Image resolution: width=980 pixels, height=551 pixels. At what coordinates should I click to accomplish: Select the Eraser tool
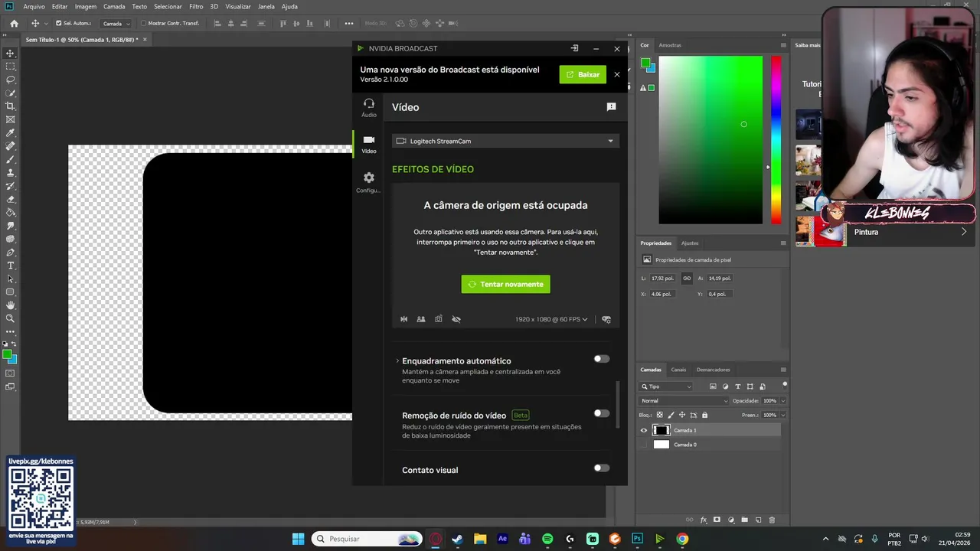11,200
